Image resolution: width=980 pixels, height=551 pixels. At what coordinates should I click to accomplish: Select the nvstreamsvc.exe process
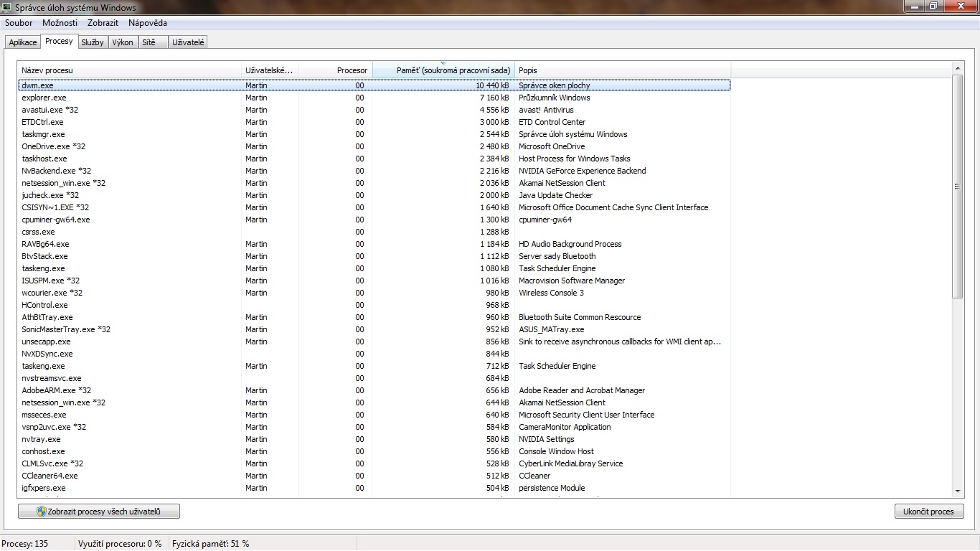coord(374,378)
